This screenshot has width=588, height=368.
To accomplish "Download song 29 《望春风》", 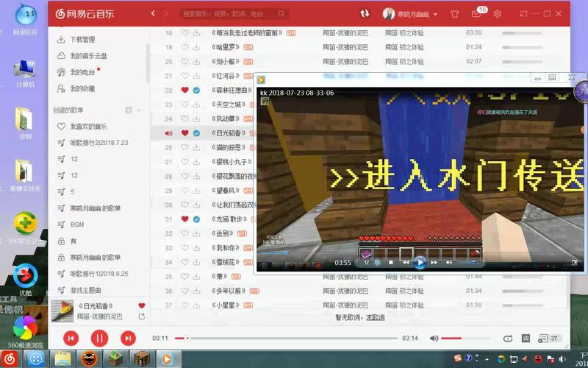I will (x=196, y=191).
